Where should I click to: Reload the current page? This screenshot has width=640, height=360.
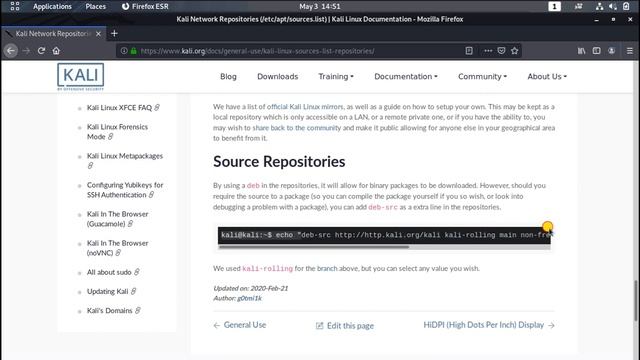tap(41, 51)
